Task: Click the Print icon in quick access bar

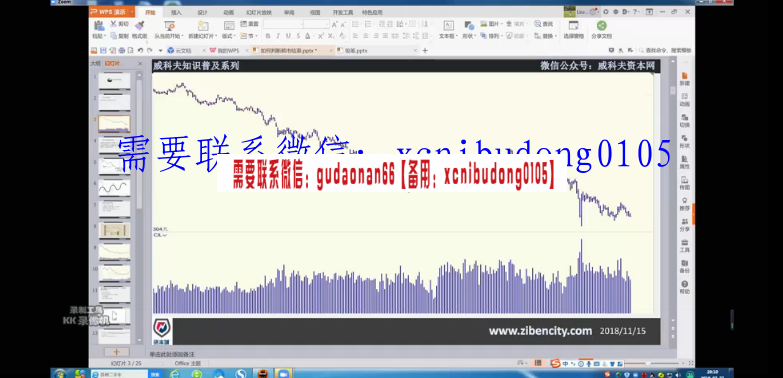Action: coord(121,50)
